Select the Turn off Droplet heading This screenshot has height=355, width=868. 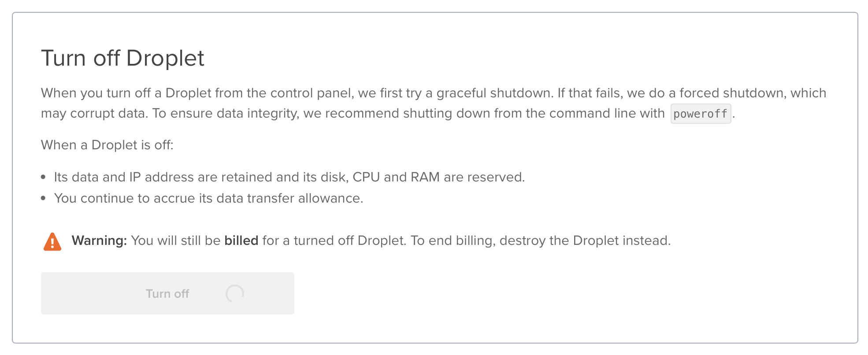click(x=122, y=57)
